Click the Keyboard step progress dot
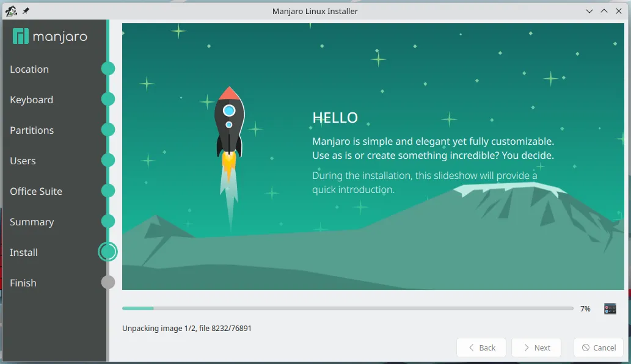 (x=108, y=99)
